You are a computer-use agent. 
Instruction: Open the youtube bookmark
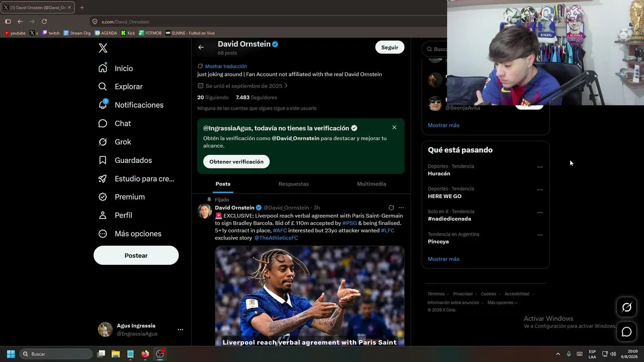(15, 33)
